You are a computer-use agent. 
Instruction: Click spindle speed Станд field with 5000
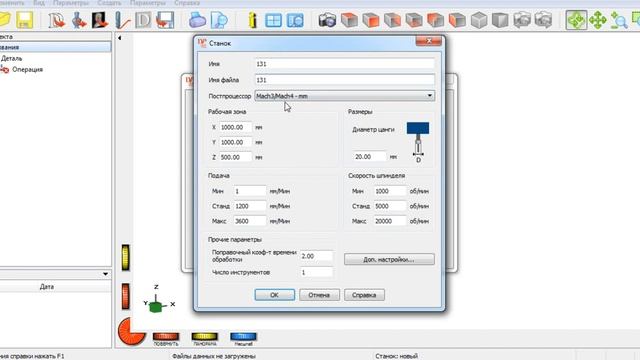(x=390, y=206)
